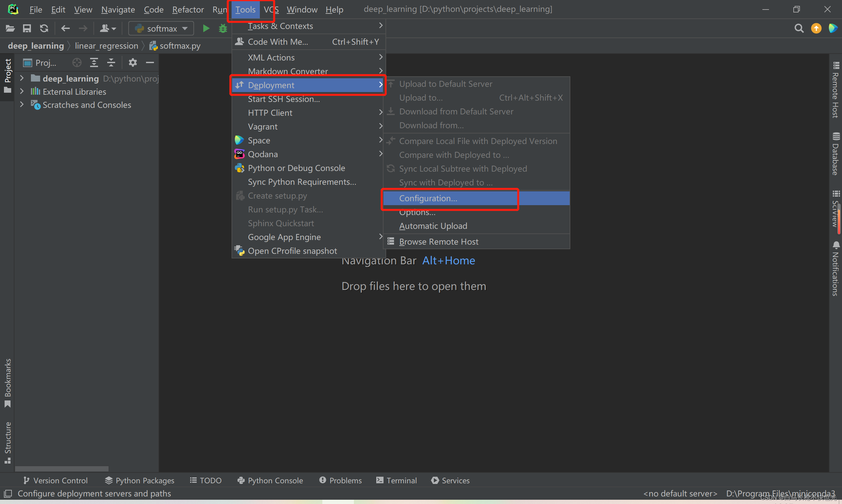Click the no default server status widget
The image size is (842, 504).
680,493
